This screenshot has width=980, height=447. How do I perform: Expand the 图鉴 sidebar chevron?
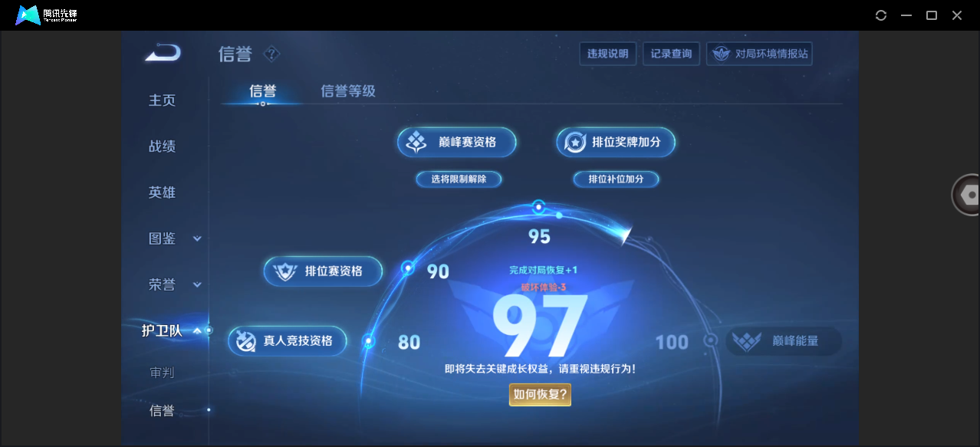click(x=197, y=239)
